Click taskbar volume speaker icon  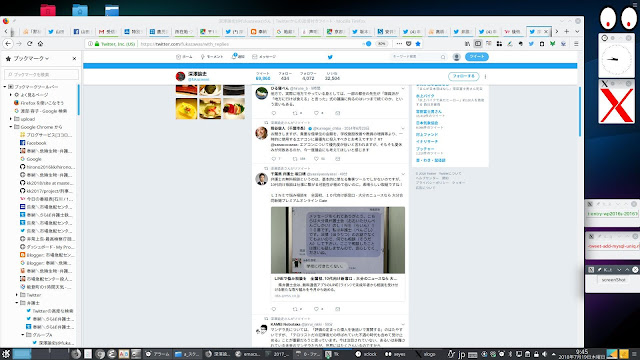(544, 354)
